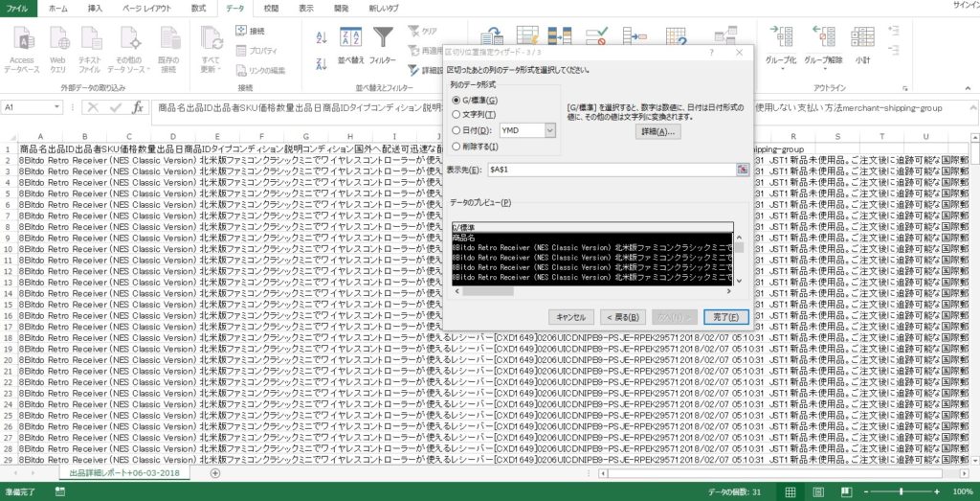Screen dimensions: 980x501
Task: Click the Consolidate icon in ribbon
Action: point(635,36)
